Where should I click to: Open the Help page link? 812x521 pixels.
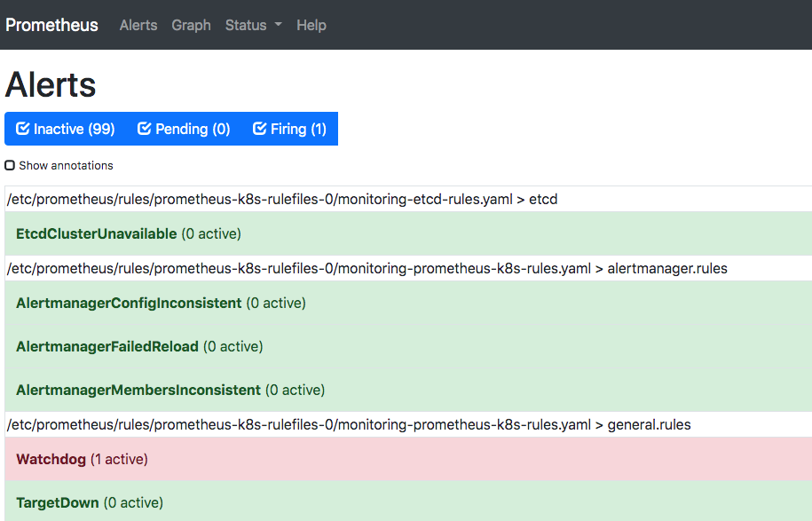pos(311,25)
